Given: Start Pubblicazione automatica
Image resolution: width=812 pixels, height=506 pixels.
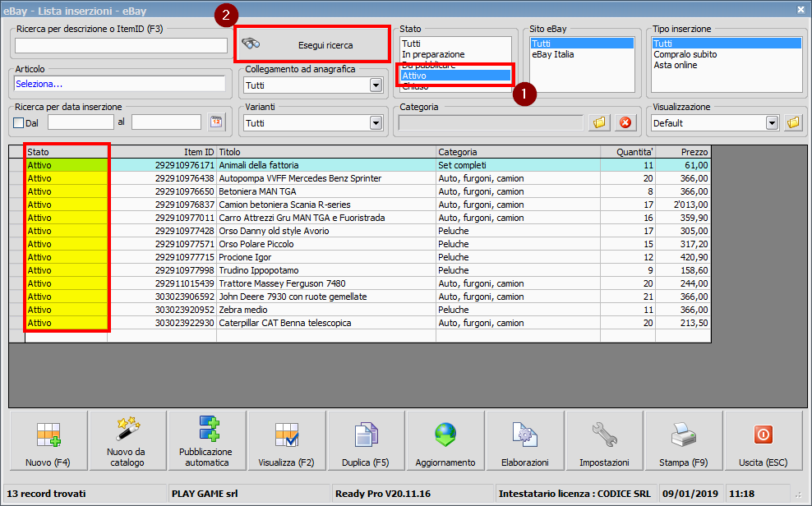Looking at the screenshot, I should (207, 441).
